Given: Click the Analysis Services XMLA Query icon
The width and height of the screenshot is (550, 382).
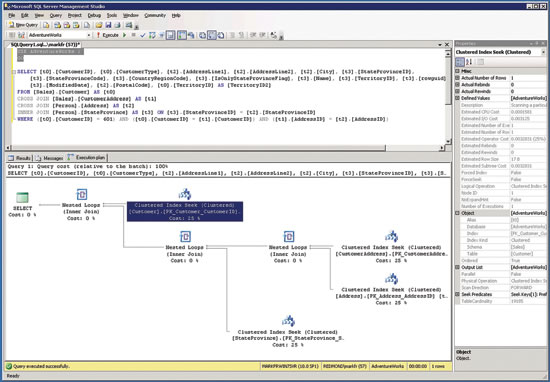Looking at the screenshot, I should point(76,25).
